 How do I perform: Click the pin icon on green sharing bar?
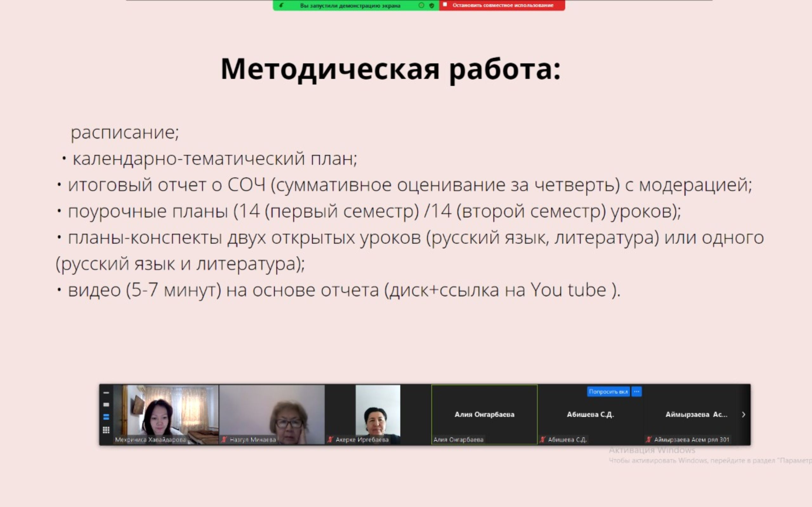[281, 5]
